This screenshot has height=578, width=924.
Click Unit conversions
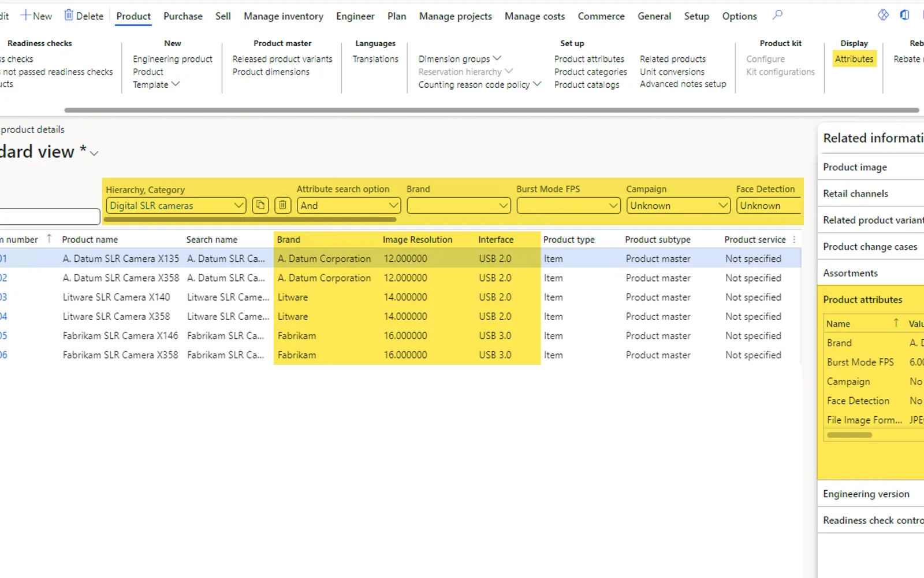(672, 72)
